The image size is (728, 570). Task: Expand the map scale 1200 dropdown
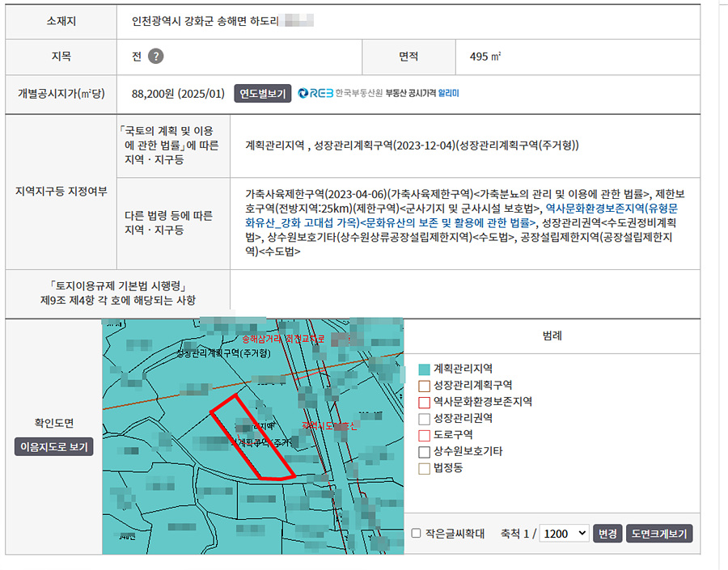pos(565,534)
